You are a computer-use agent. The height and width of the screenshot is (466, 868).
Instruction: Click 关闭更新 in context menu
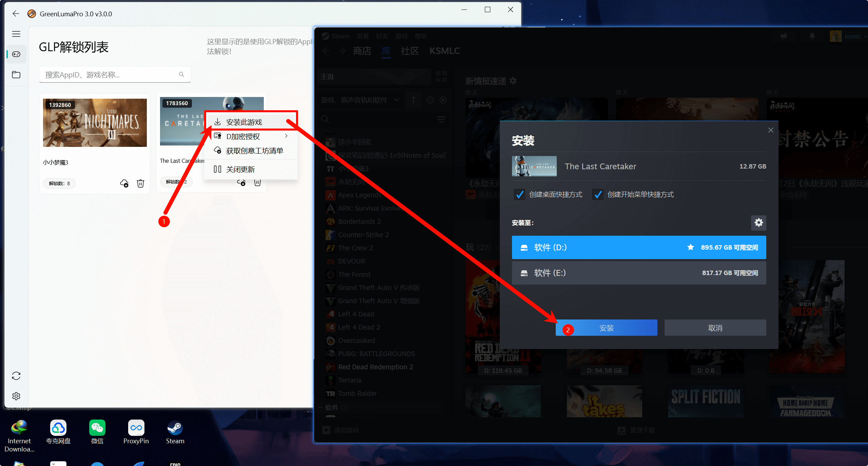[x=240, y=170]
